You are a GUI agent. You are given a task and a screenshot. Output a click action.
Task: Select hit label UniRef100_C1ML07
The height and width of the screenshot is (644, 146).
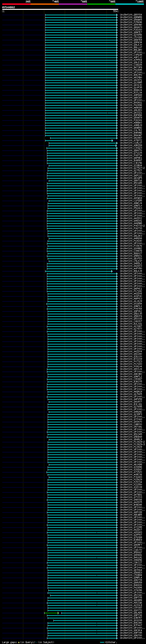[x=131, y=143]
